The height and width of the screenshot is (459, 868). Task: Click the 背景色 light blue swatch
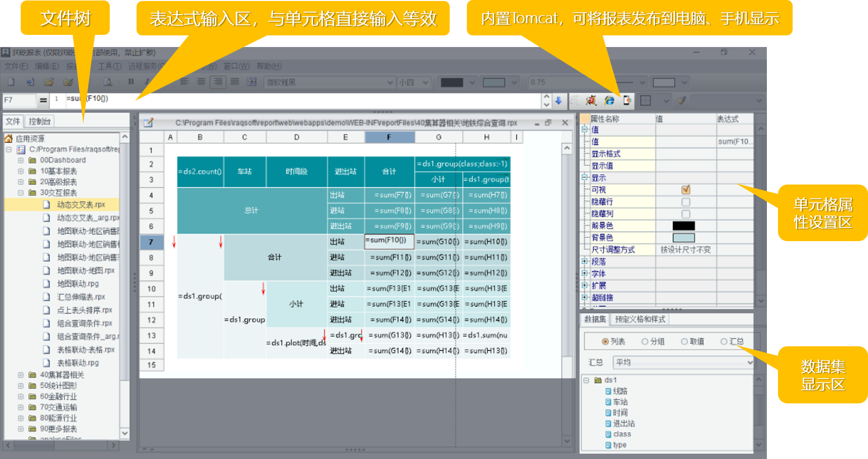684,238
